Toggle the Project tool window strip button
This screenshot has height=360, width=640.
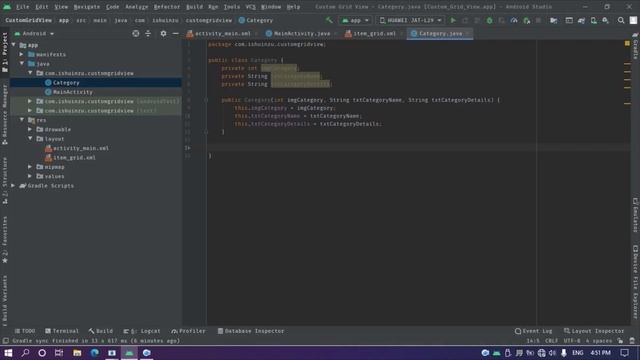point(5,53)
